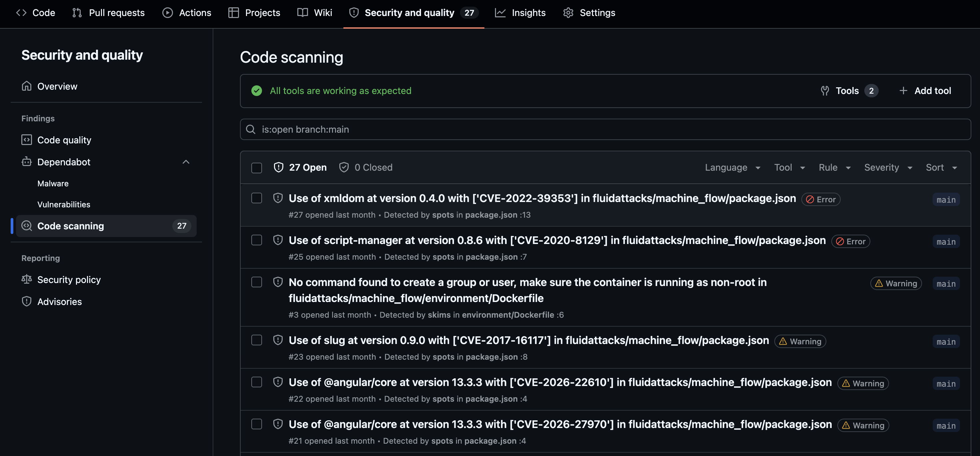This screenshot has width=980, height=456.
Task: Open the Actions play icon
Action: click(x=167, y=13)
